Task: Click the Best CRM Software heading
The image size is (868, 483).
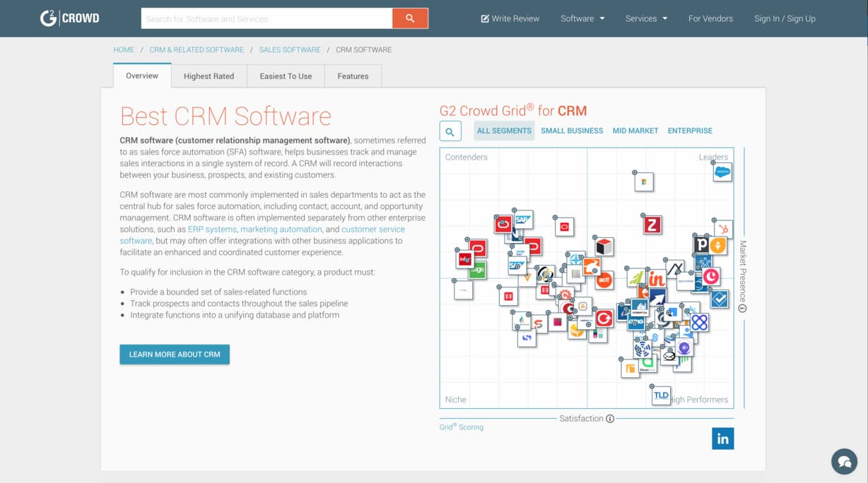Action: [225, 116]
